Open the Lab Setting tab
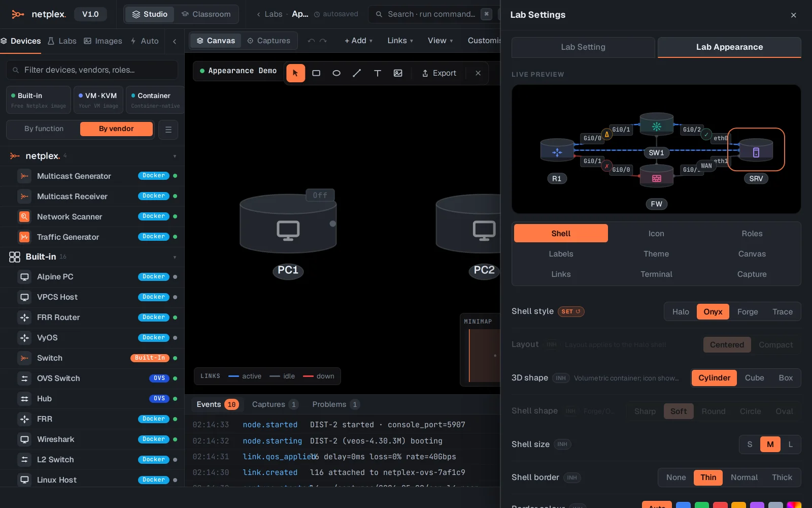The image size is (812, 508). click(583, 47)
